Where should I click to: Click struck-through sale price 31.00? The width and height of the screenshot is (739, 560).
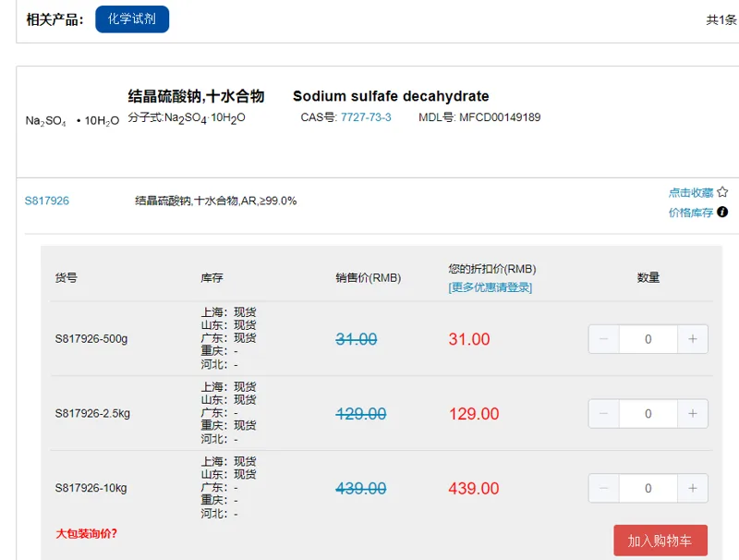pos(357,339)
